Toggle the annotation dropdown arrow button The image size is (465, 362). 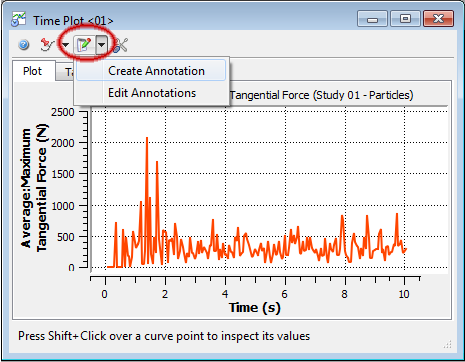pos(102,45)
